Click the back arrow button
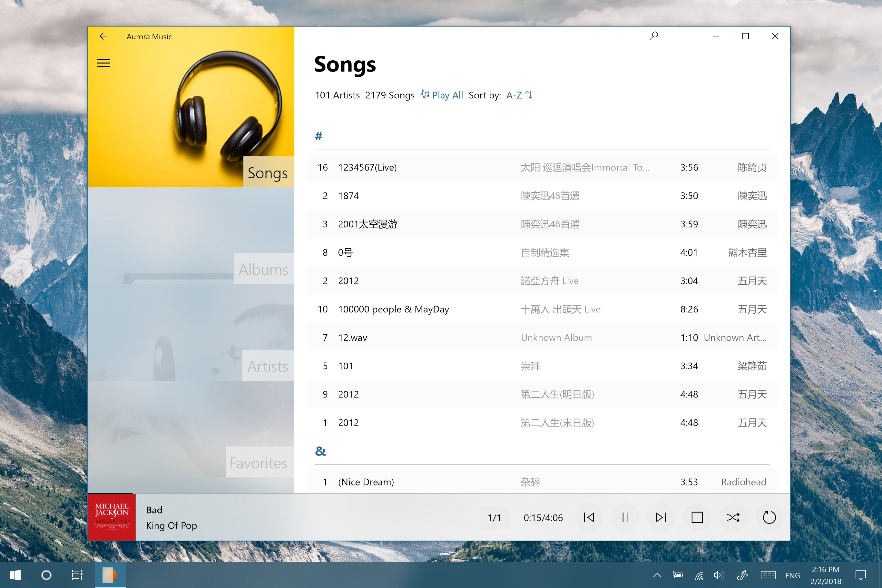 [x=103, y=36]
